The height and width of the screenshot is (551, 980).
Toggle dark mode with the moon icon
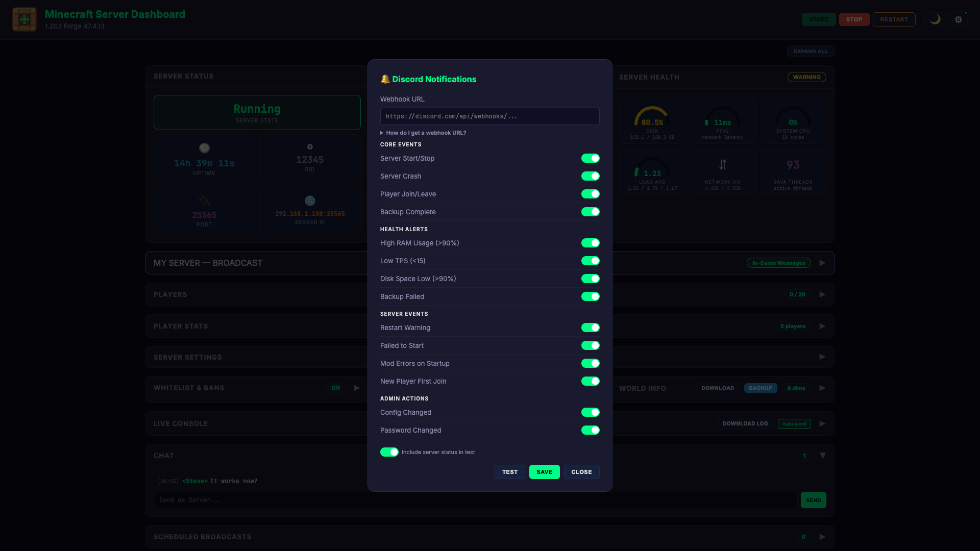(935, 19)
